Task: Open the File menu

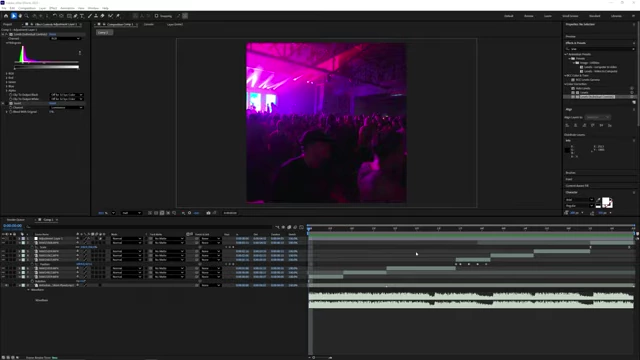Action: 4,8
